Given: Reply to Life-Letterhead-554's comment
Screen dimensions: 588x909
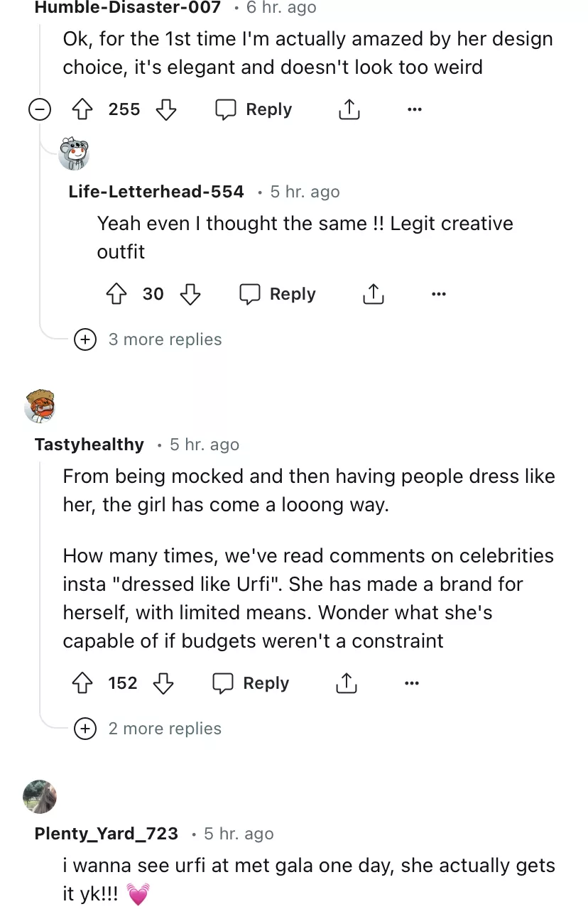Looking at the screenshot, I should point(278,294).
